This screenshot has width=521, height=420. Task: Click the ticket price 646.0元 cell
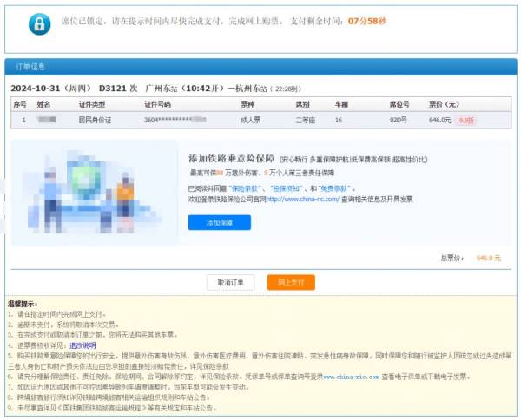click(439, 120)
